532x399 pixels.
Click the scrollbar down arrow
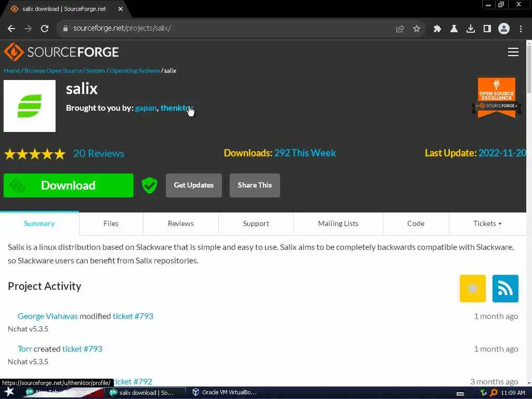click(529, 383)
